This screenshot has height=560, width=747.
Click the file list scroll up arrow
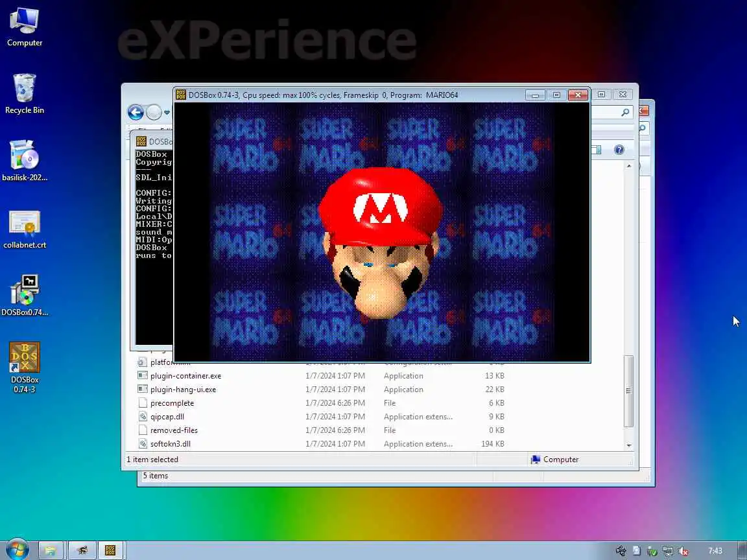coord(629,166)
